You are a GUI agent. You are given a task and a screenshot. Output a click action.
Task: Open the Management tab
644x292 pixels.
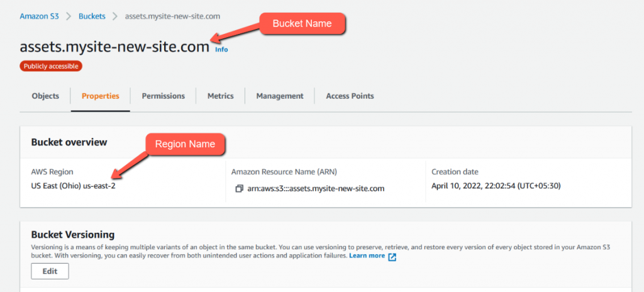(x=280, y=96)
